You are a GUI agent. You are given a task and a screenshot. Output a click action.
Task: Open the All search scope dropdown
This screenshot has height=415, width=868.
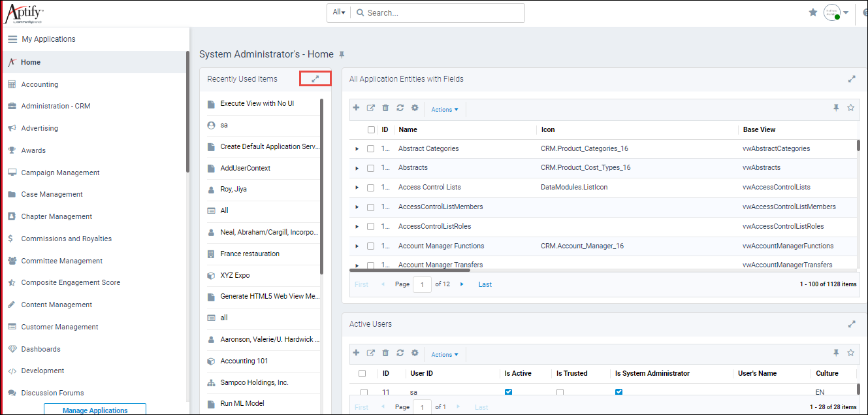coord(338,12)
